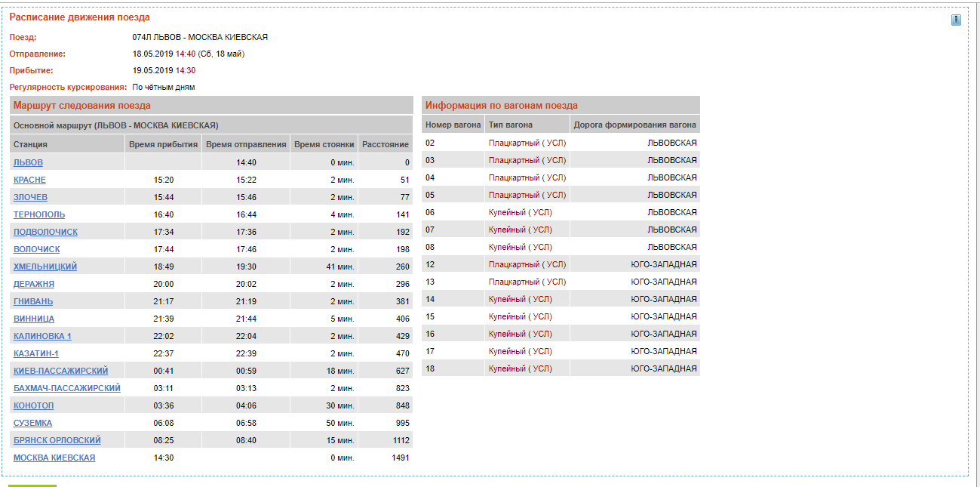This screenshot has width=980, height=487.
Task: Open the КРАСНЕ station link
Action: tap(29, 180)
